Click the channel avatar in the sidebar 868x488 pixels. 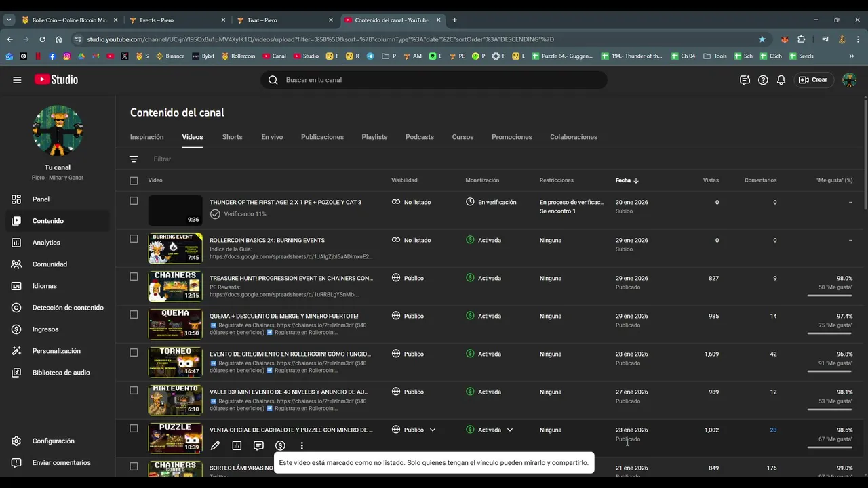coord(58,131)
